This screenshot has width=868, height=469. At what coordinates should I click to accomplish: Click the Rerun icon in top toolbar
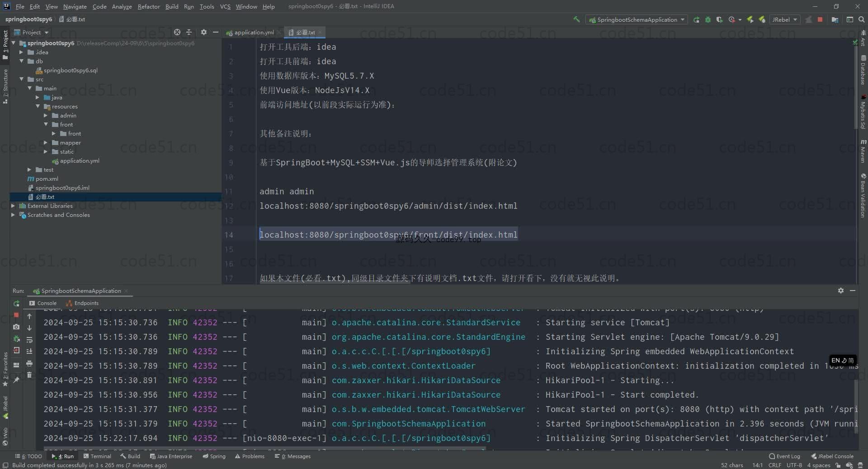696,19
